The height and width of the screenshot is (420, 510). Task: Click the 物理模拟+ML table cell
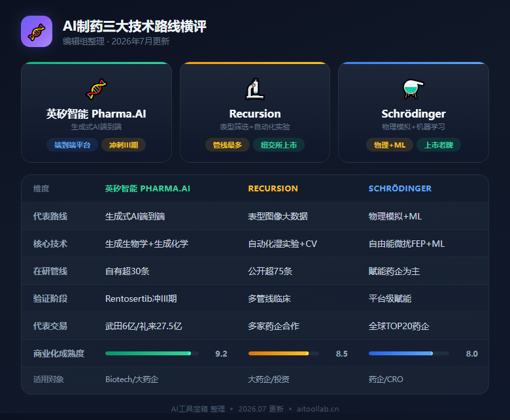click(395, 216)
